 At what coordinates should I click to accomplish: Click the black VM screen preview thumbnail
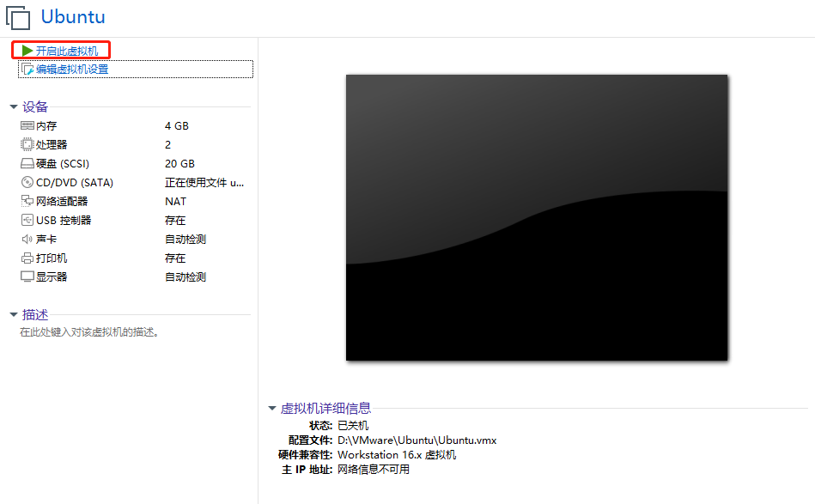(x=537, y=217)
